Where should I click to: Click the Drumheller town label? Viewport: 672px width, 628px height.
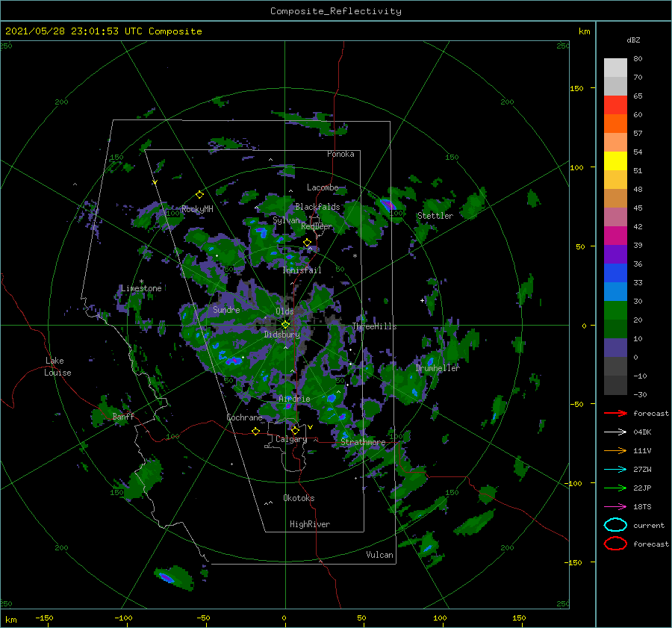pos(437,368)
